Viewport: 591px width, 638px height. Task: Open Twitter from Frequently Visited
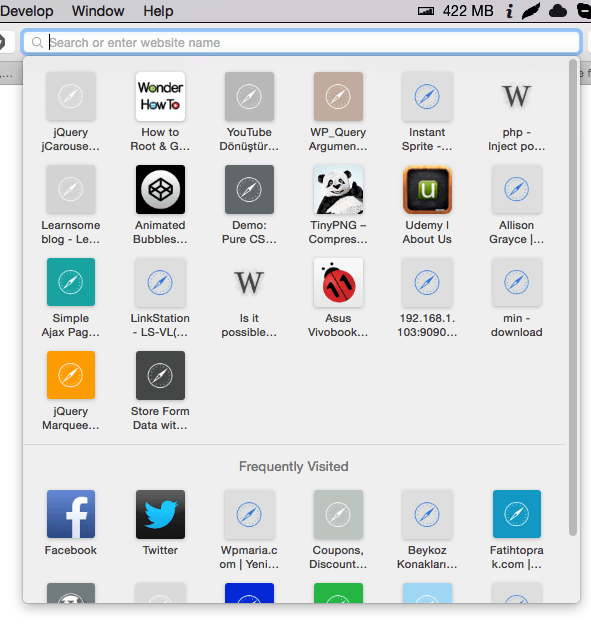160,514
